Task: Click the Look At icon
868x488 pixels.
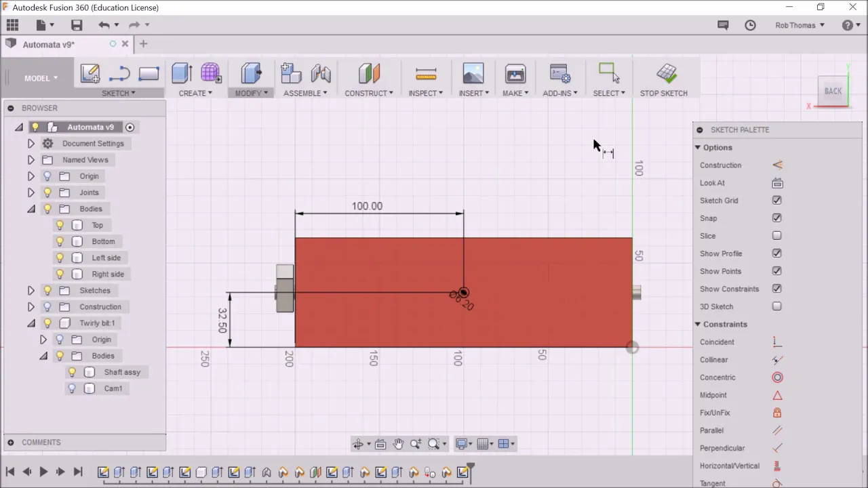Action: 777,183
